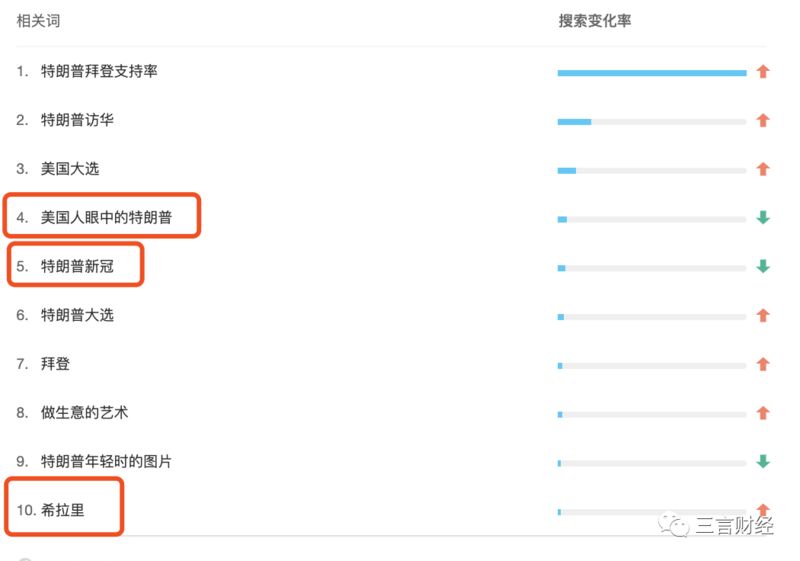This screenshot has height=561, width=800.
Task: Open the related term 特朗普访华
Action: pos(77,120)
